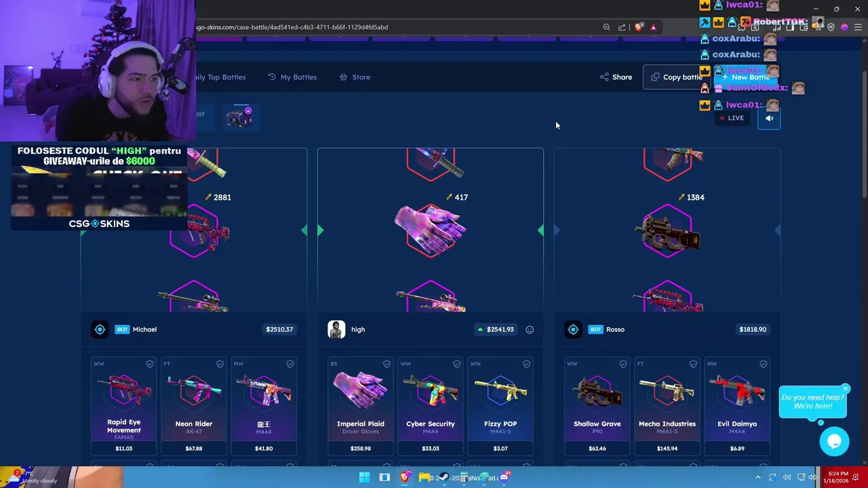
Task: Click the green up-arrow beside $2541.93
Action: pos(480,329)
